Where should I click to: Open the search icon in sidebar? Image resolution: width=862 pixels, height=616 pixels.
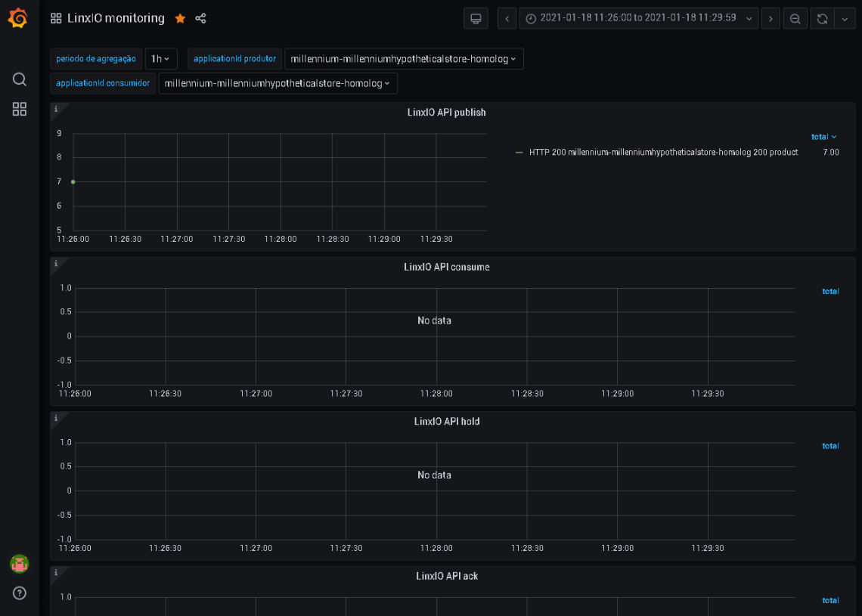[x=19, y=79]
